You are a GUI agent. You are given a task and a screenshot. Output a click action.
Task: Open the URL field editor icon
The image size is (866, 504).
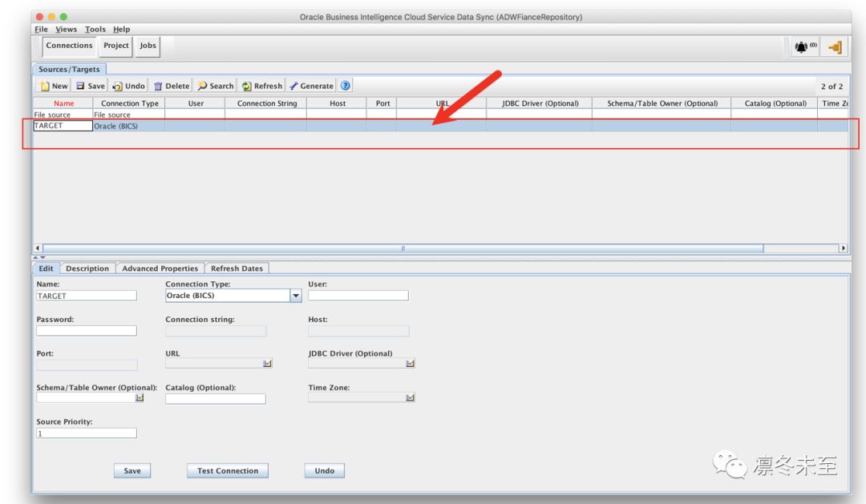click(267, 363)
